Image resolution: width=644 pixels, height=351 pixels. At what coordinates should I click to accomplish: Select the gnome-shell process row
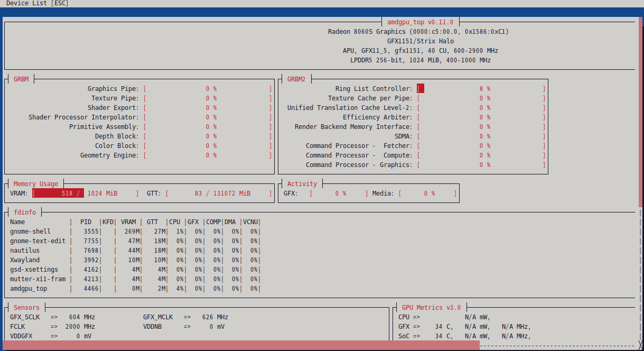tap(135, 232)
